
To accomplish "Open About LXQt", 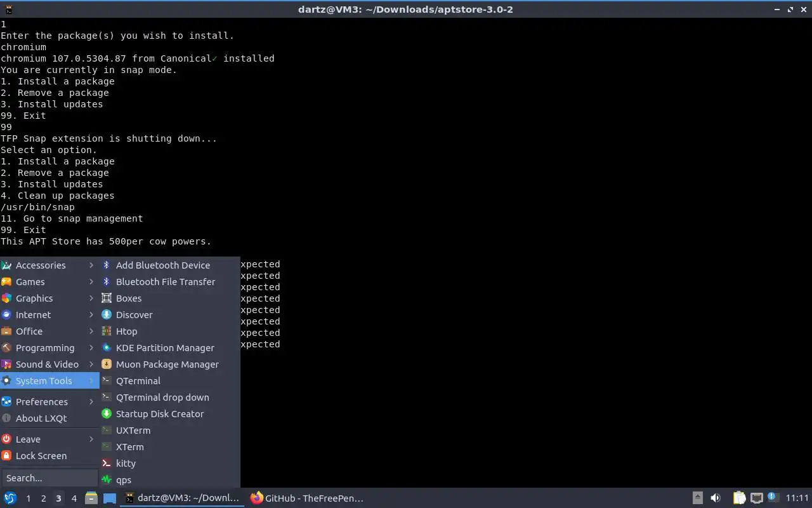I will tap(49, 418).
